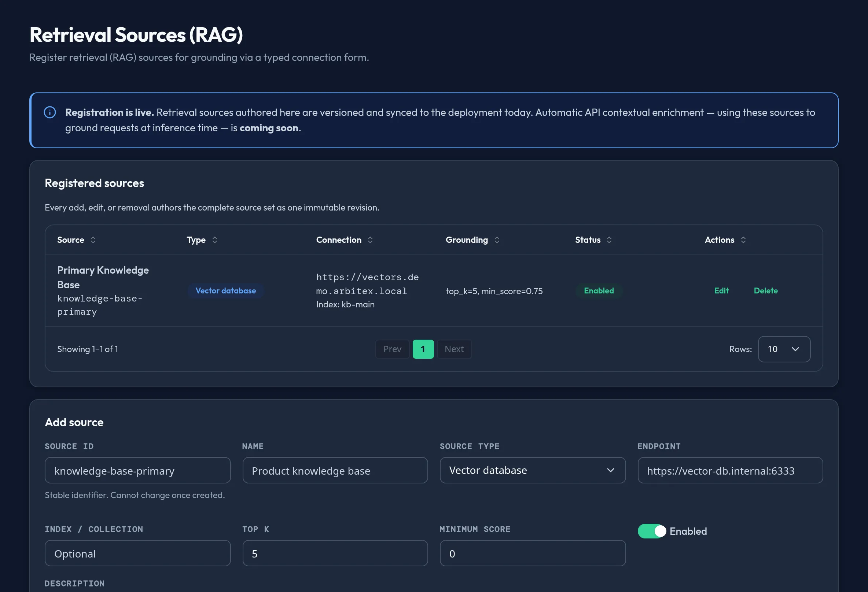Open the Rows per page dropdown
The width and height of the screenshot is (868, 592).
pyautogui.click(x=784, y=349)
